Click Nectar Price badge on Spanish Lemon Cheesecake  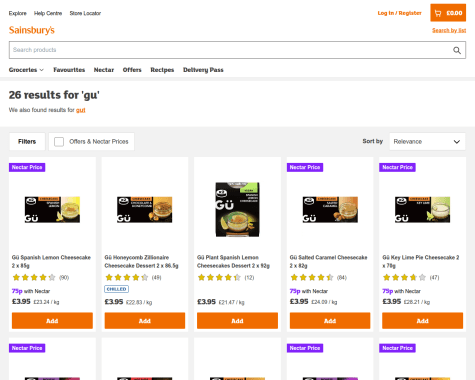pyautogui.click(x=27, y=167)
